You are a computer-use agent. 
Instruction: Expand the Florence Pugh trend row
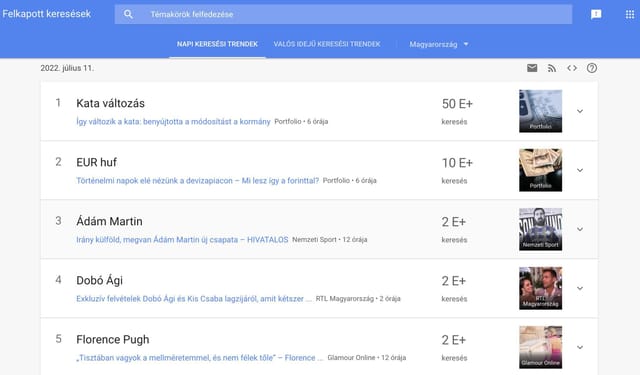pos(580,347)
